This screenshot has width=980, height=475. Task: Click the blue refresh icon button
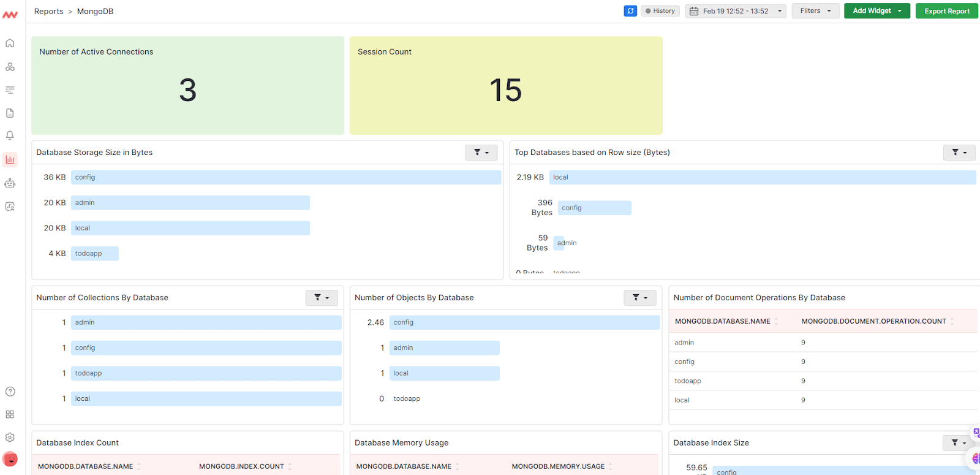point(630,11)
